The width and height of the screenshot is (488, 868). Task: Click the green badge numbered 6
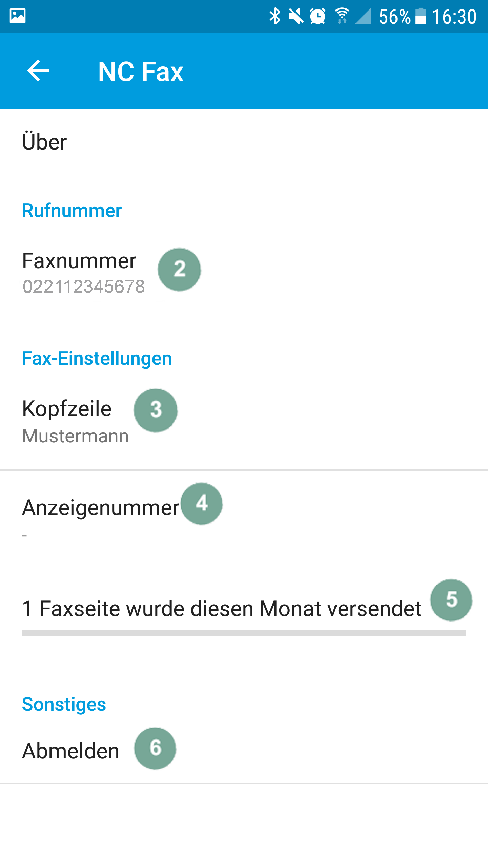pos(155,748)
